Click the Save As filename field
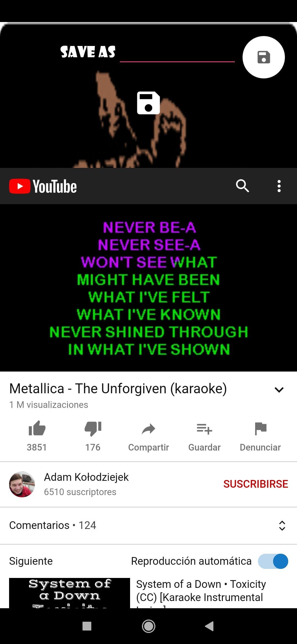Image resolution: width=297 pixels, height=644 pixels. coord(177,53)
